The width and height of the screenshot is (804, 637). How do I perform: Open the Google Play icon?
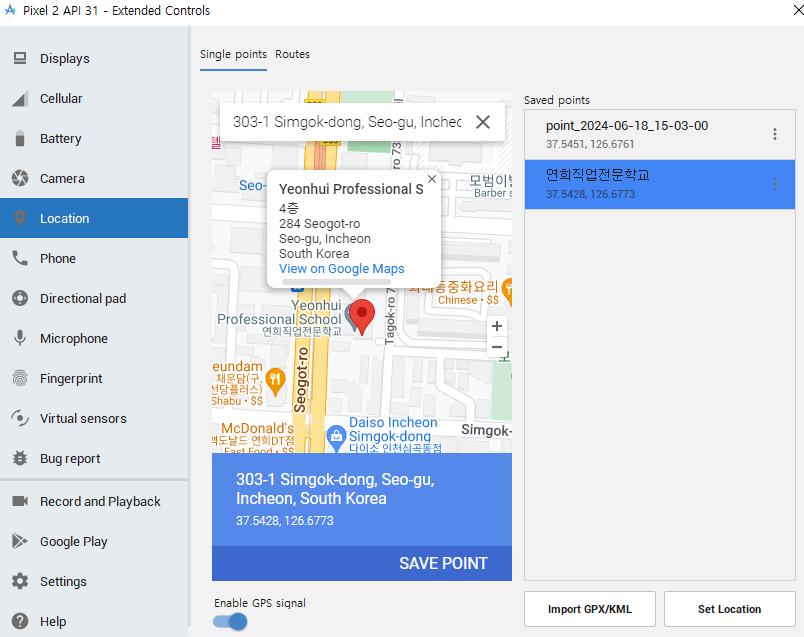point(20,541)
